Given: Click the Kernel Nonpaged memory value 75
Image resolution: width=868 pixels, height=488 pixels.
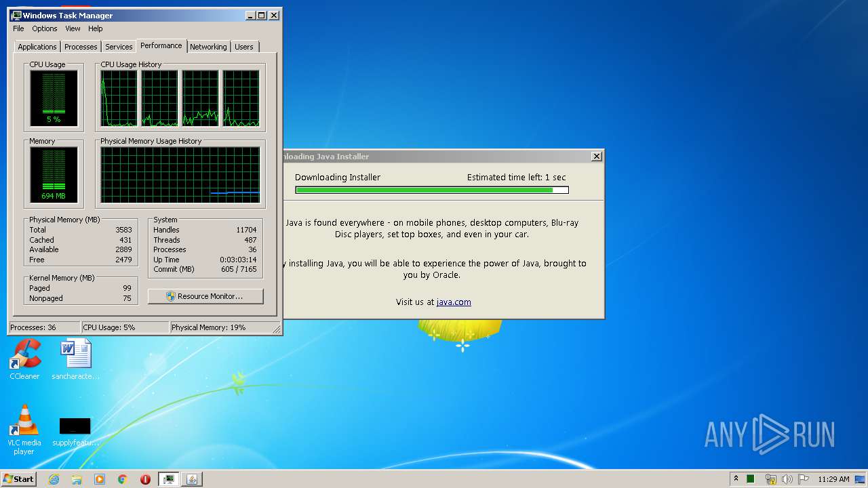Looking at the screenshot, I should [127, 298].
